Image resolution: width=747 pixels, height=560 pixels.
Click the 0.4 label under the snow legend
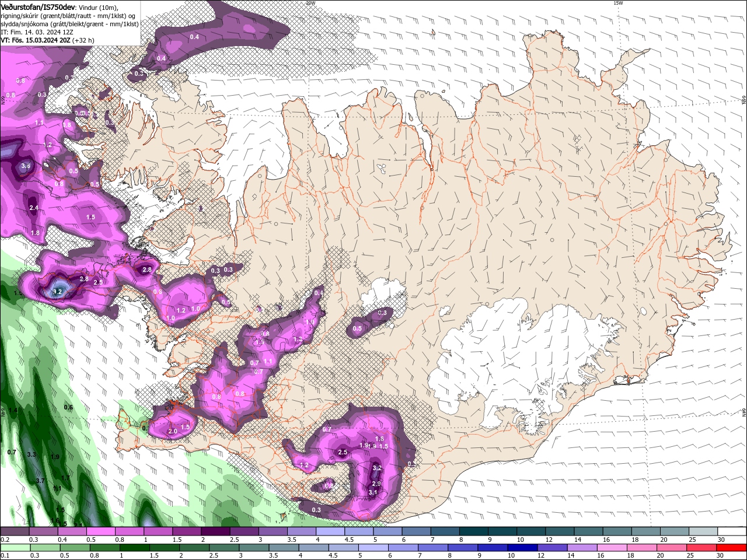tap(62, 540)
